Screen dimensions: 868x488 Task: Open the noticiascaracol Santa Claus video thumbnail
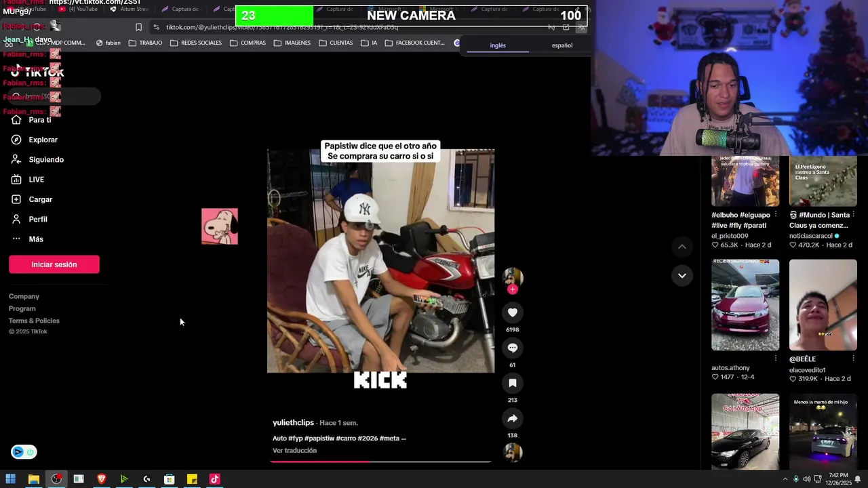tap(823, 181)
